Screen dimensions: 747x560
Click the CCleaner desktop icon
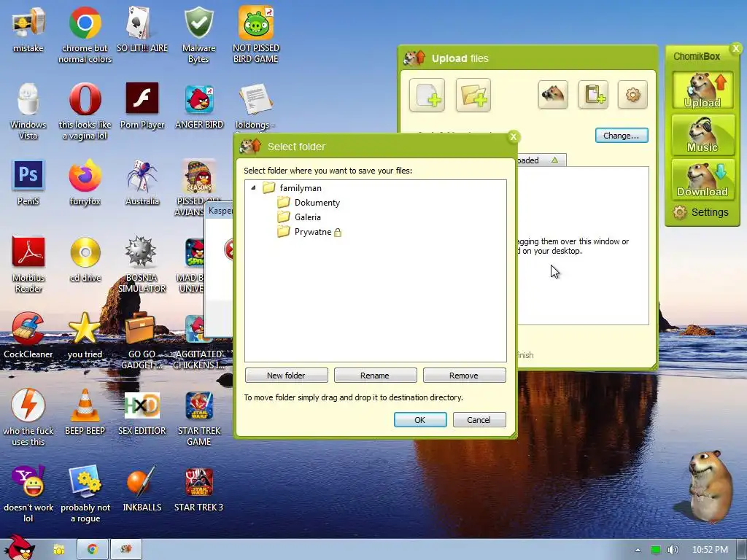coord(28,335)
